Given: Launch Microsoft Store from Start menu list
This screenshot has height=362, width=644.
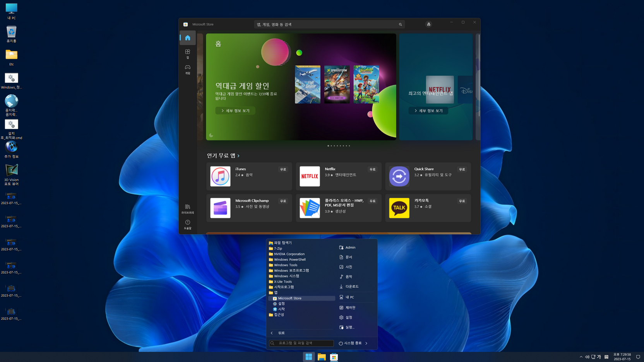Looking at the screenshot, I should tap(302, 298).
